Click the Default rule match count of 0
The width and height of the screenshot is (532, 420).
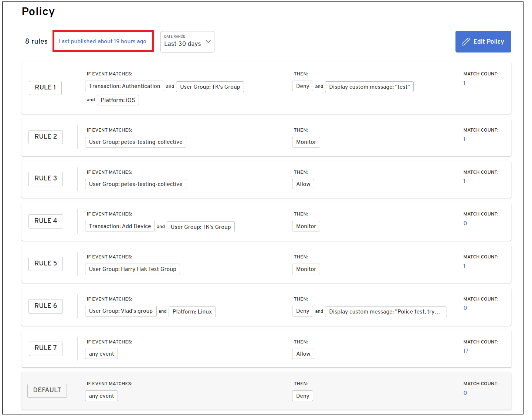[465, 393]
